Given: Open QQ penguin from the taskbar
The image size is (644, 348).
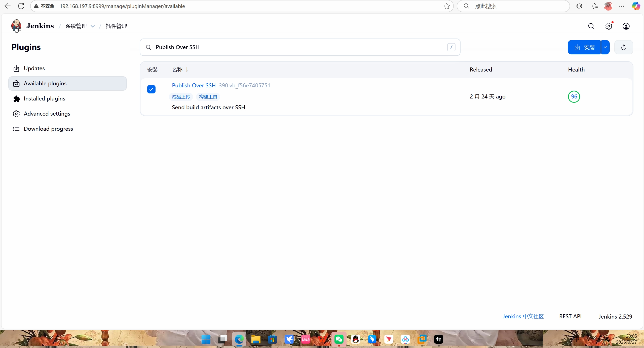Looking at the screenshot, I should coord(356,339).
